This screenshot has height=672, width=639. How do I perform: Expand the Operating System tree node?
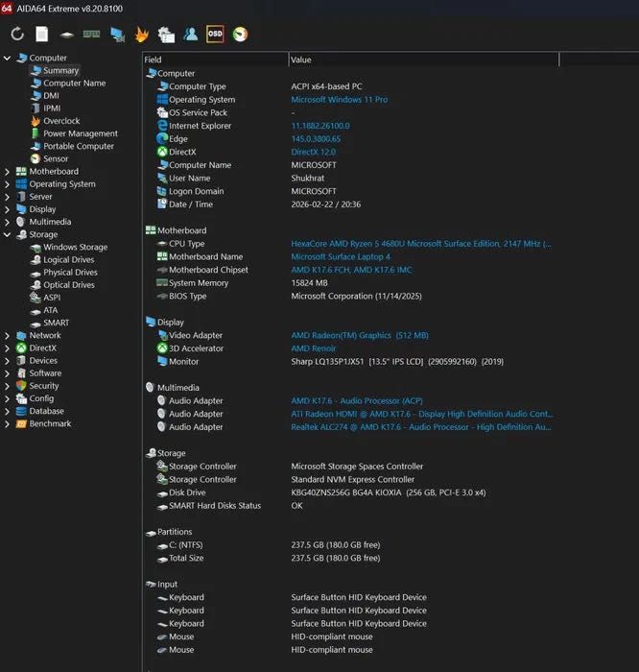pos(7,184)
